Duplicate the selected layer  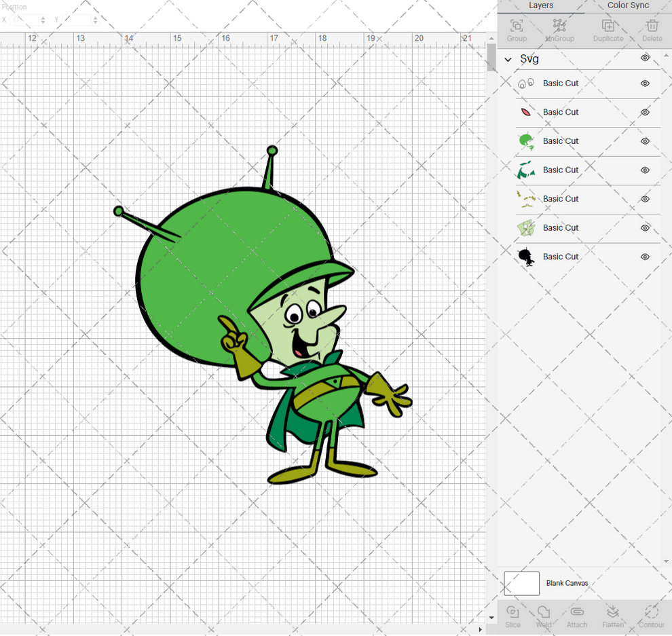click(608, 29)
